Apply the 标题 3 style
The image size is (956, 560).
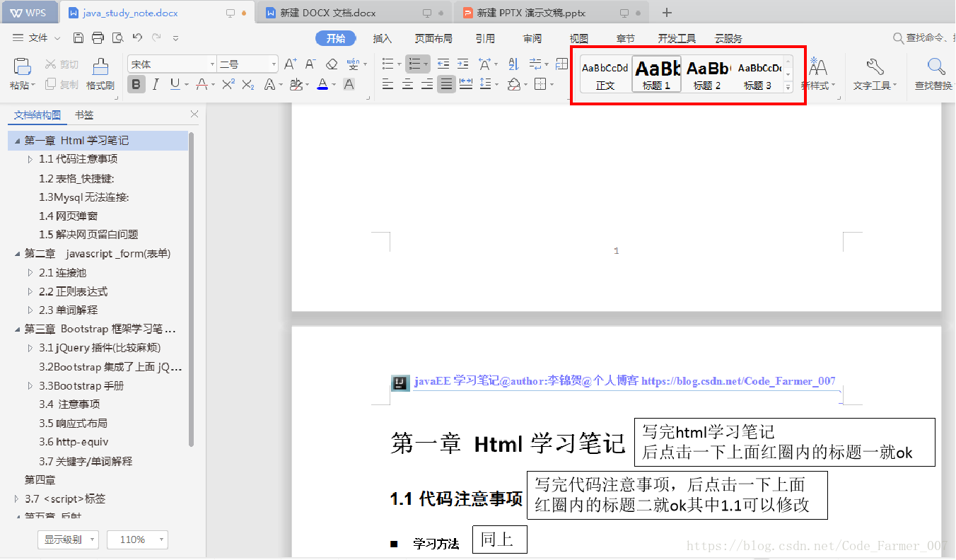(758, 74)
